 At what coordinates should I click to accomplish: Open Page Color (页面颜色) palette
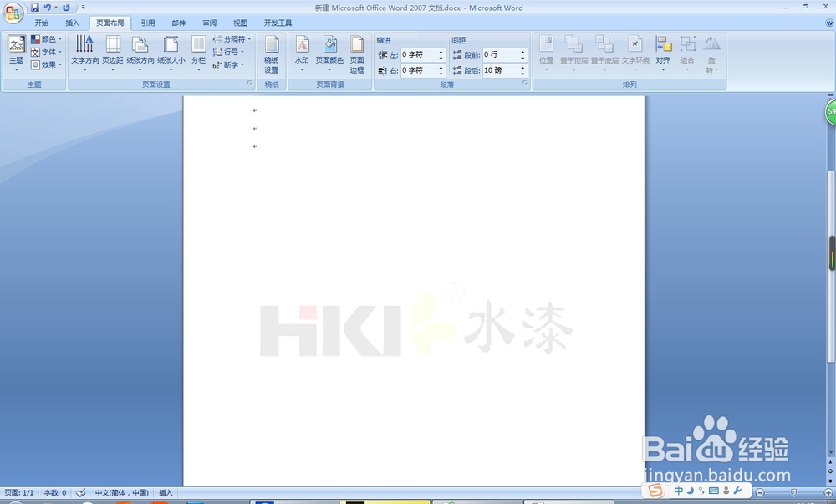click(x=329, y=53)
